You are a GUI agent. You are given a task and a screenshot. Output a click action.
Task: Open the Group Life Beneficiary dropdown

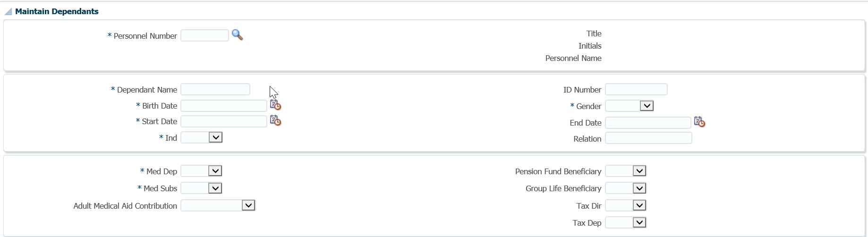[639, 188]
